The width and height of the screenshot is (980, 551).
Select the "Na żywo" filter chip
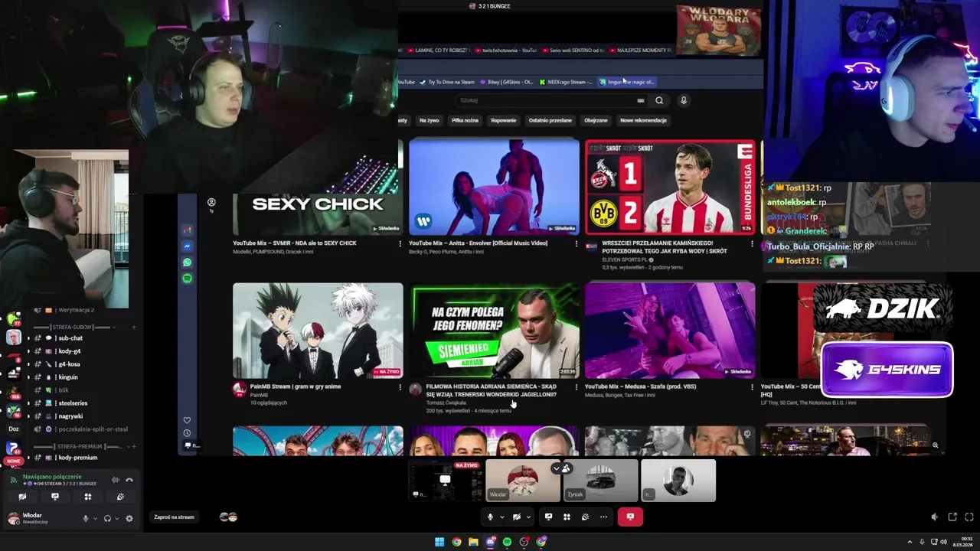[429, 120]
